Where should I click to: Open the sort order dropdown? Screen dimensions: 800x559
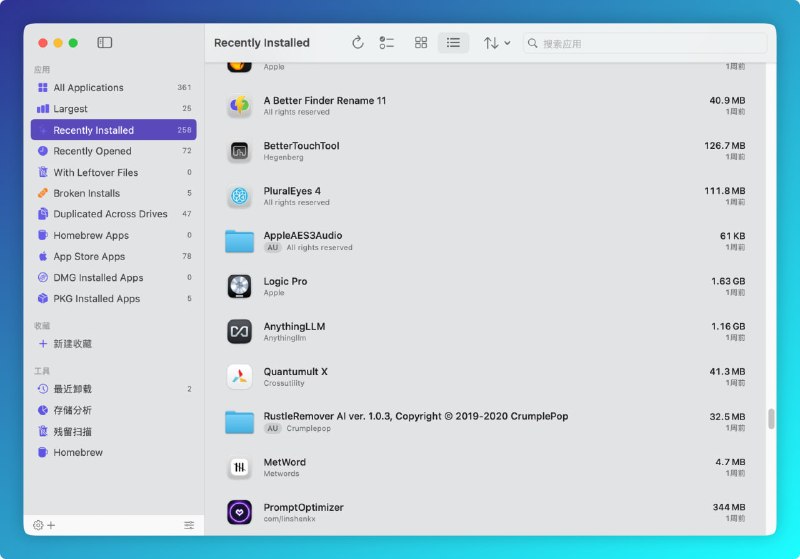pos(497,43)
